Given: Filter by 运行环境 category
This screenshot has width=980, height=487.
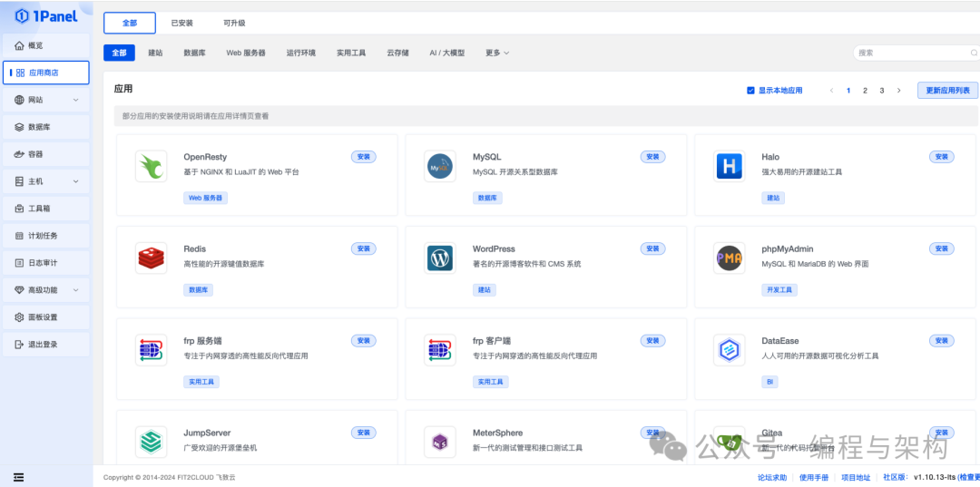Looking at the screenshot, I should coord(300,54).
